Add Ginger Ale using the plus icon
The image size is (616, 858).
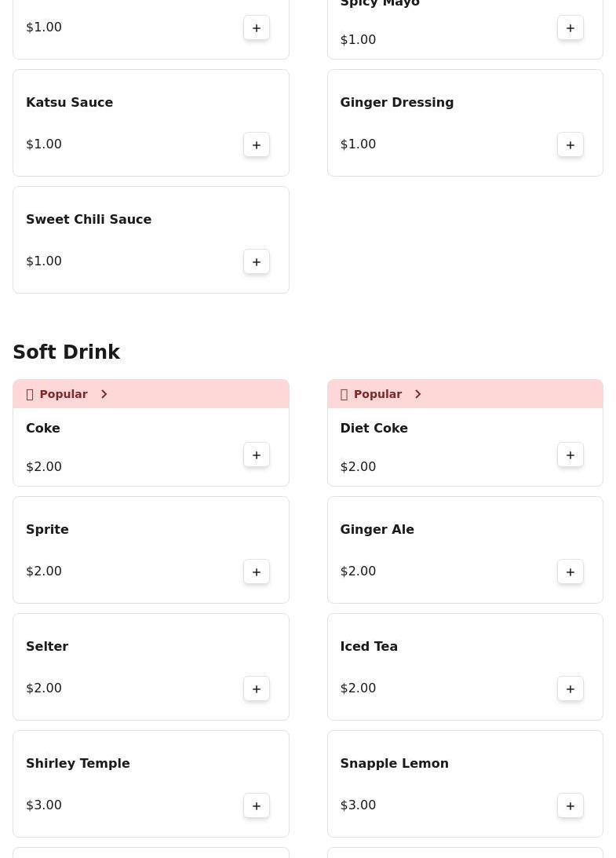pyautogui.click(x=570, y=571)
